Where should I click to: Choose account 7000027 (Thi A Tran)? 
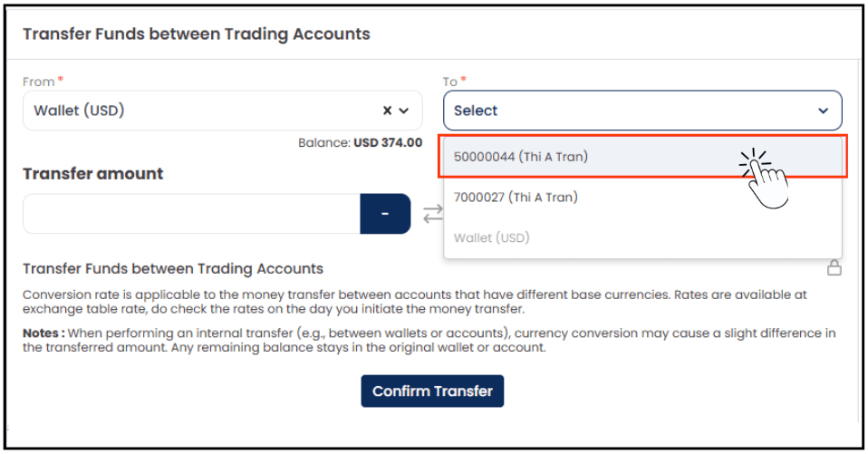coord(642,198)
